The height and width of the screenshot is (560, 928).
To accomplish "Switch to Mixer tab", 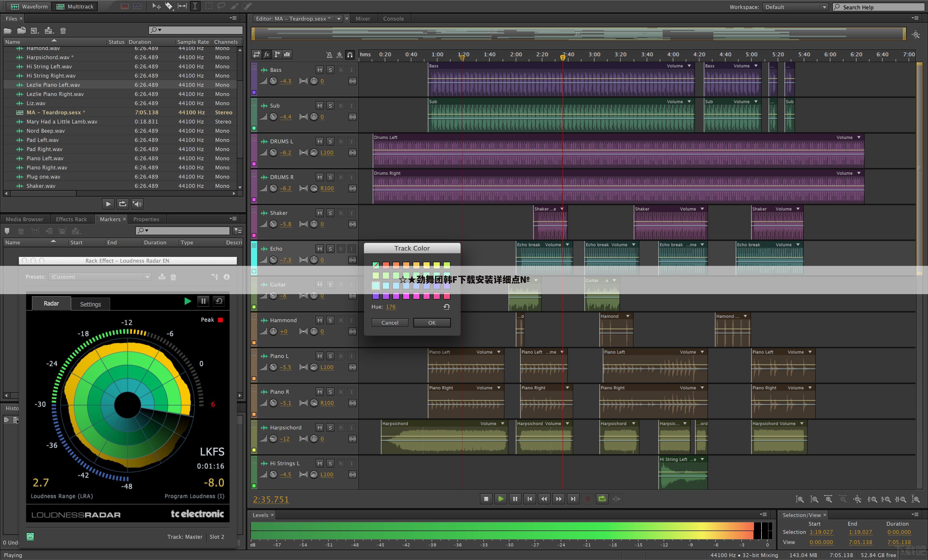I will click(x=363, y=18).
